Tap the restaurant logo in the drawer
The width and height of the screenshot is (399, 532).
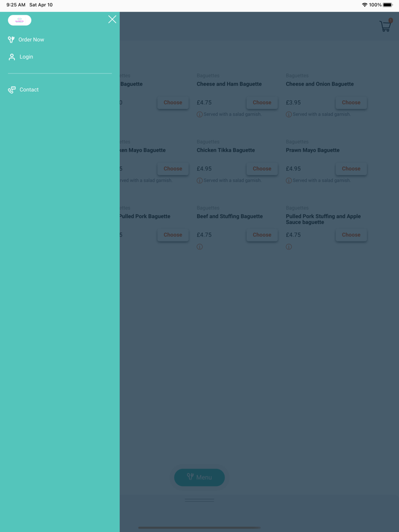coord(20,21)
